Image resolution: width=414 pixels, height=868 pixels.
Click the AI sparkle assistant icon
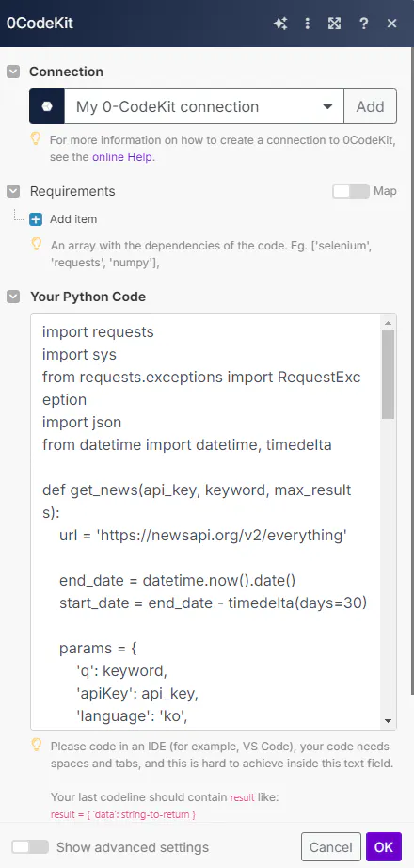(x=280, y=24)
